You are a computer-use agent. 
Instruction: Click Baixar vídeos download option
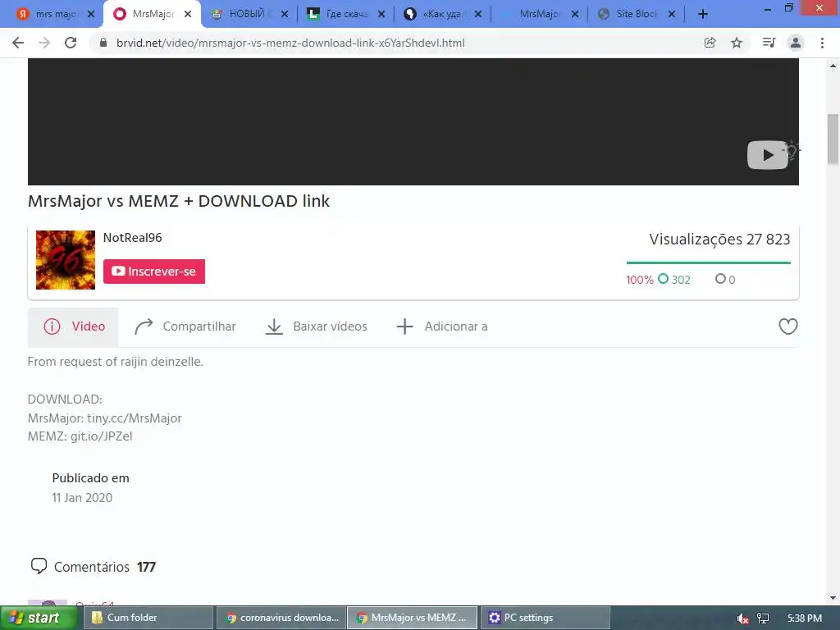(316, 326)
